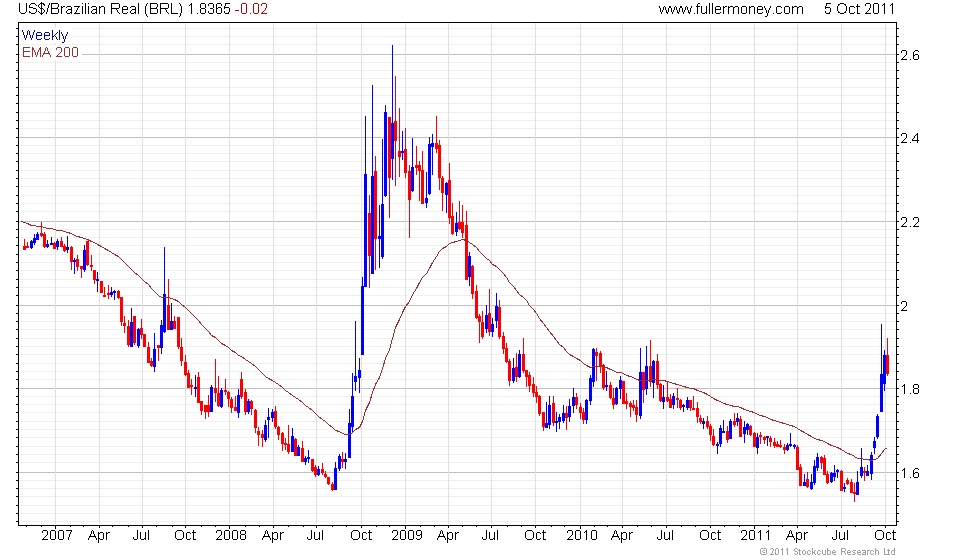The height and width of the screenshot is (560, 980).
Task: Click the 'Weekly' legend label
Action: point(44,36)
